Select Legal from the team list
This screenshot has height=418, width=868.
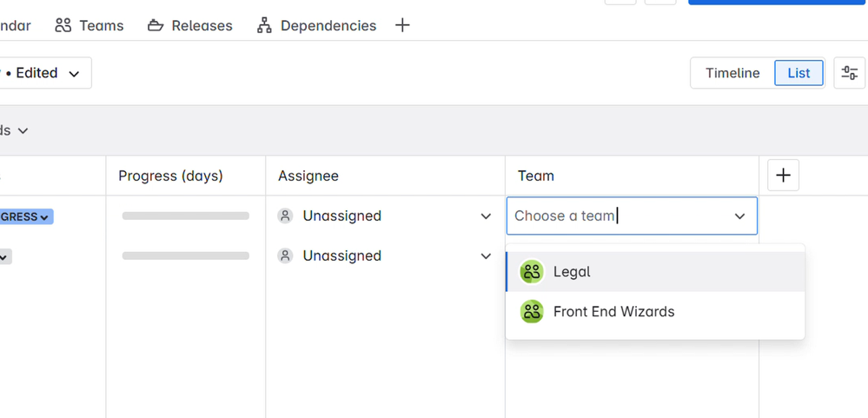tap(572, 272)
